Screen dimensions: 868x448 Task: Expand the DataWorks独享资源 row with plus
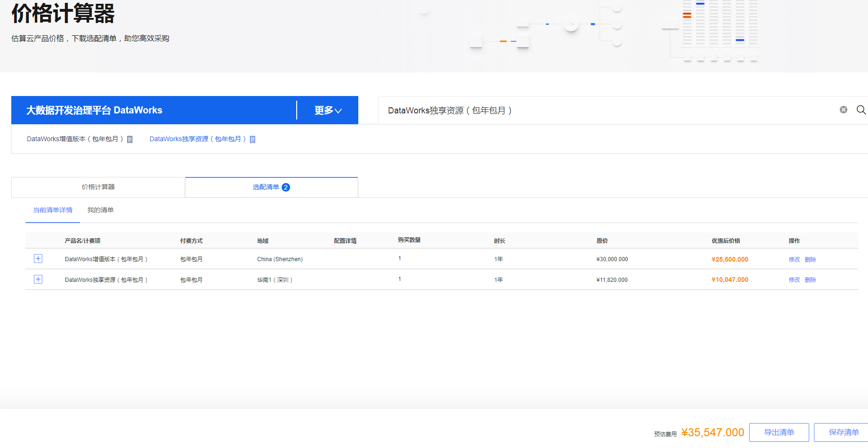pyautogui.click(x=38, y=280)
